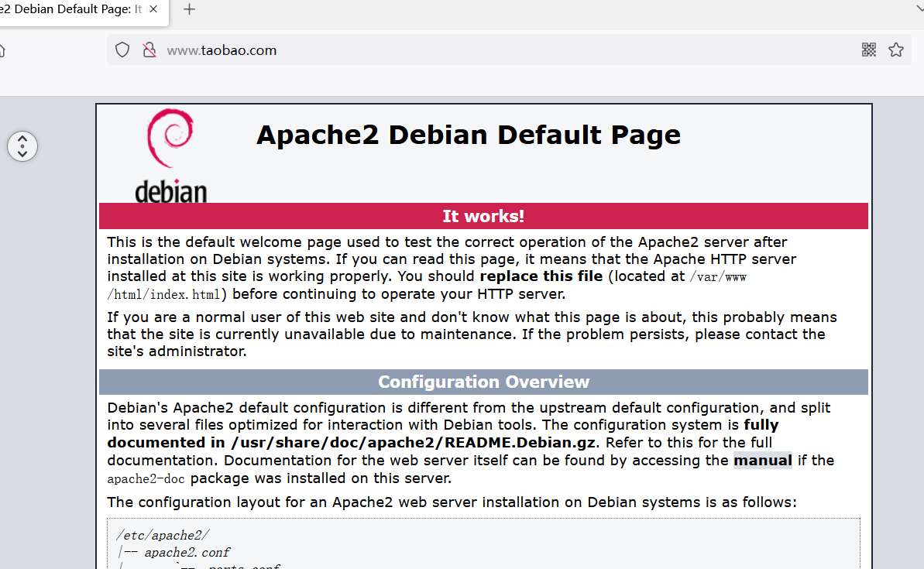Click the It works! banner
The height and width of the screenshot is (569, 924).
pyautogui.click(x=483, y=216)
